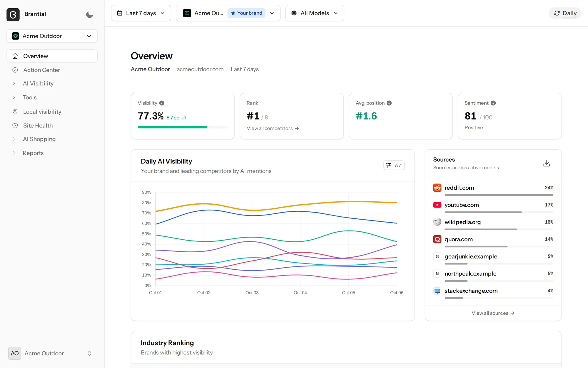Expand the Tools section chevron

coord(14,97)
